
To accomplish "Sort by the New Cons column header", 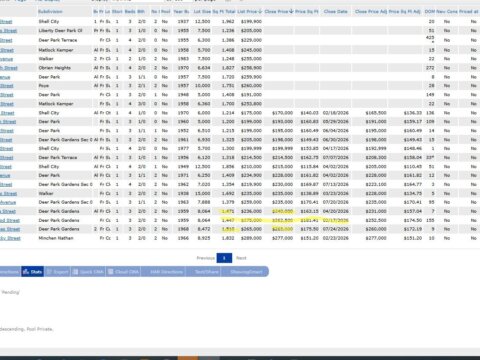I will (x=447, y=11).
